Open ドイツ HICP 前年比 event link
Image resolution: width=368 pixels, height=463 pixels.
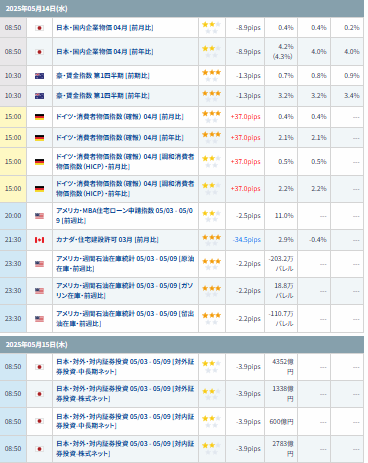pyautogui.click(x=125, y=189)
